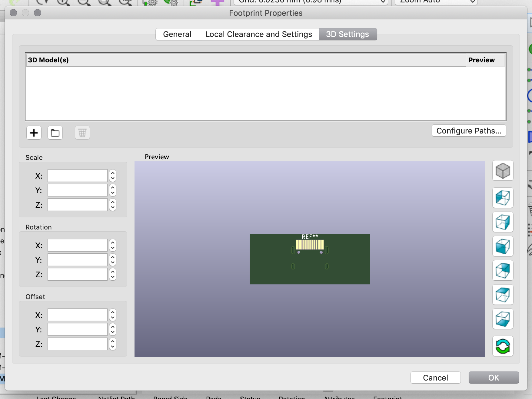Image resolution: width=532 pixels, height=399 pixels.
Task: Confirm the dialog with OK
Action: point(493,378)
